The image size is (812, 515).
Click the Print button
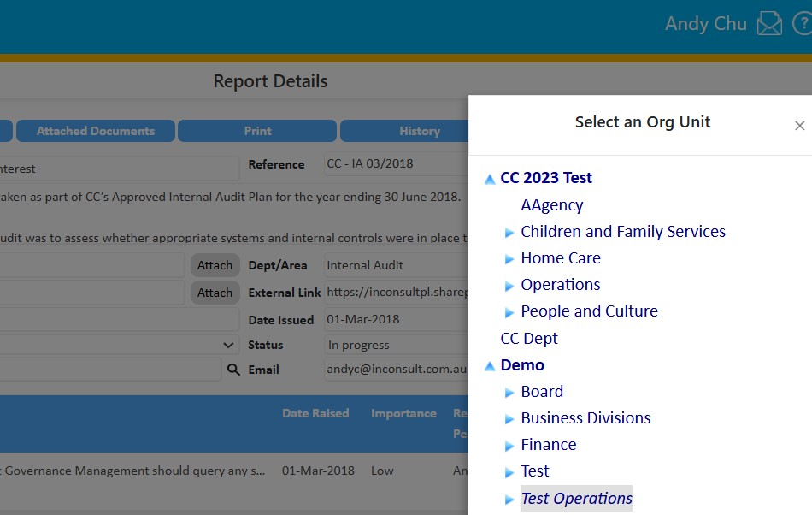tap(257, 131)
